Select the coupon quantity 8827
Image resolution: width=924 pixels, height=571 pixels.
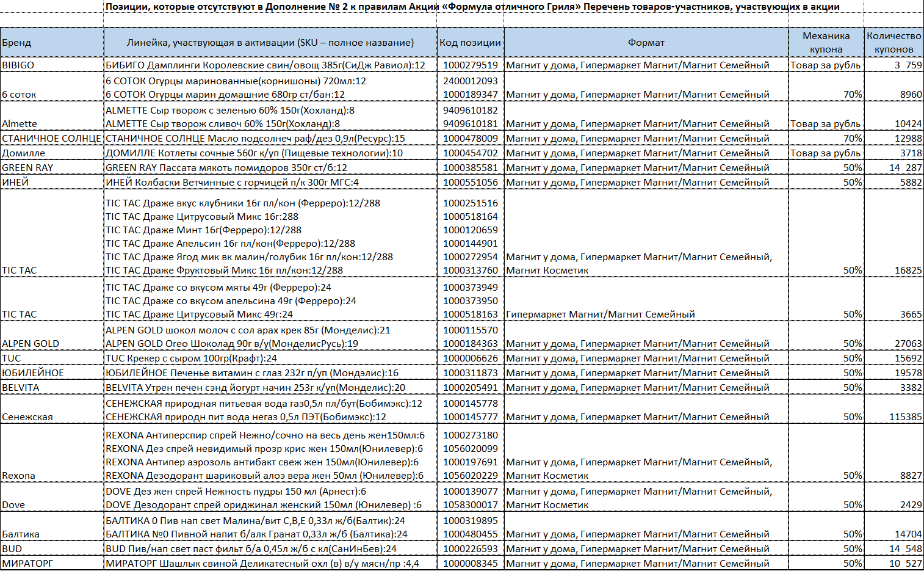click(x=911, y=475)
